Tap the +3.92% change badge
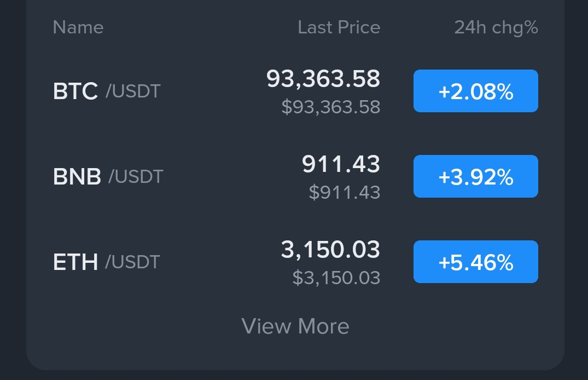 click(475, 176)
